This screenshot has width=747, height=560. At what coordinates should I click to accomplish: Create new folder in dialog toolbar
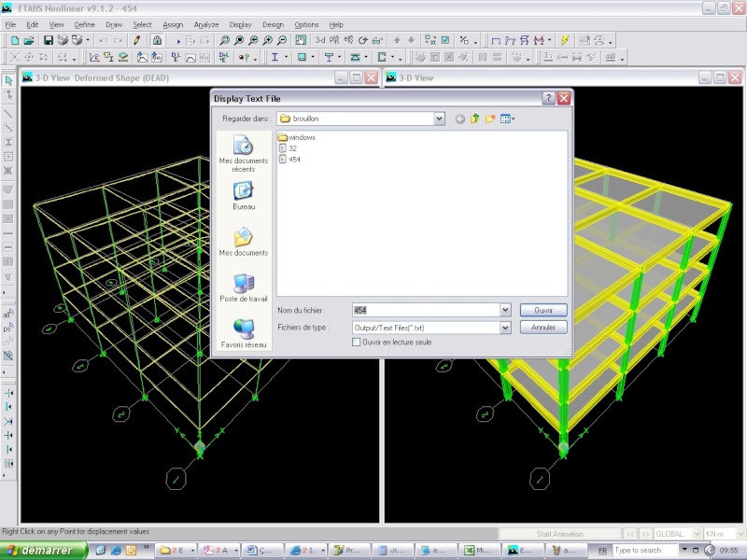pyautogui.click(x=490, y=119)
